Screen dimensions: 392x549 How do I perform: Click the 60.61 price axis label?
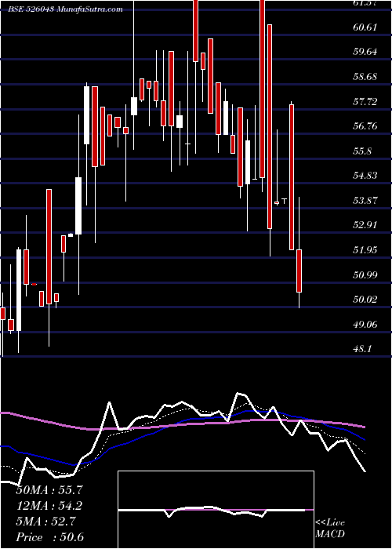pyautogui.click(x=365, y=27)
